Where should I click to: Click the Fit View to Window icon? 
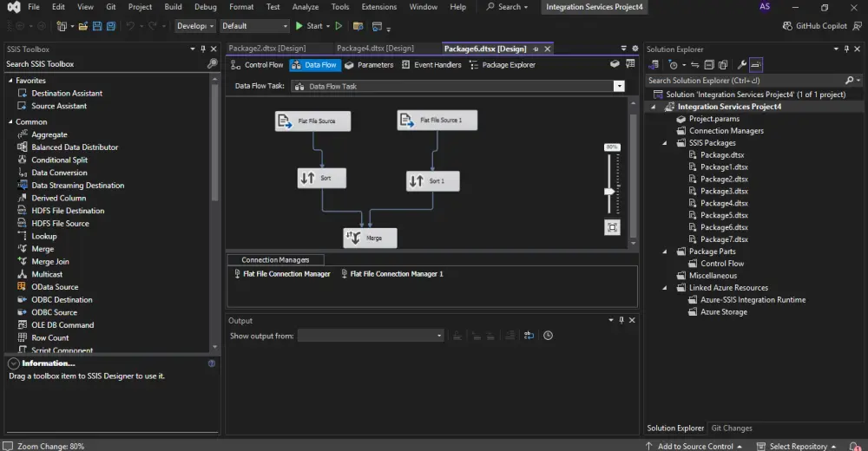(612, 227)
